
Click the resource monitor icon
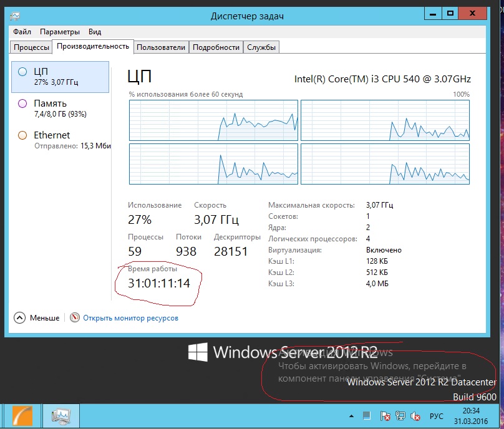click(75, 317)
